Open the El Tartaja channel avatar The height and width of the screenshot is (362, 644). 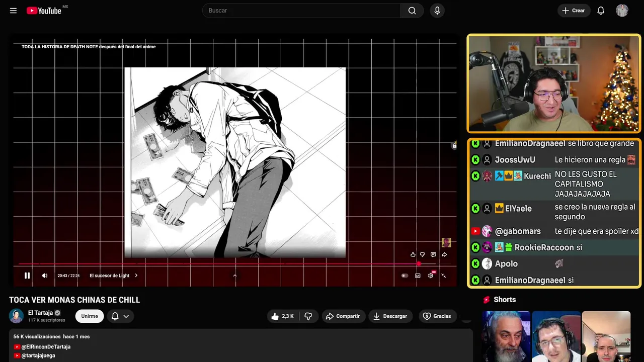[x=17, y=316]
